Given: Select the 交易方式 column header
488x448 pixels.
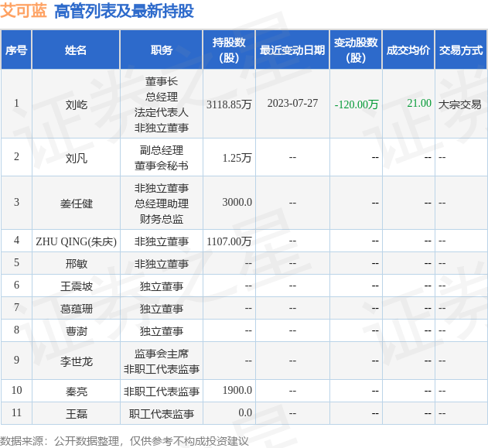Looking at the screenshot, I should (x=461, y=50).
